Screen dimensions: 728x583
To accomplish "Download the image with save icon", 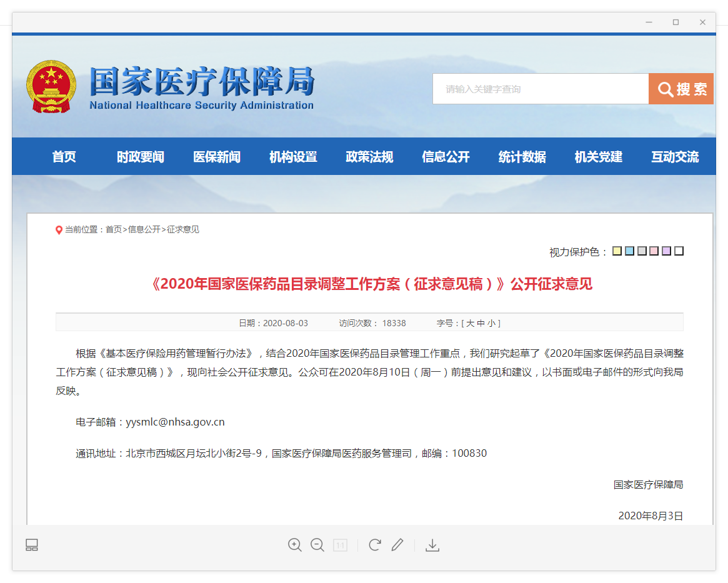I will [x=432, y=545].
